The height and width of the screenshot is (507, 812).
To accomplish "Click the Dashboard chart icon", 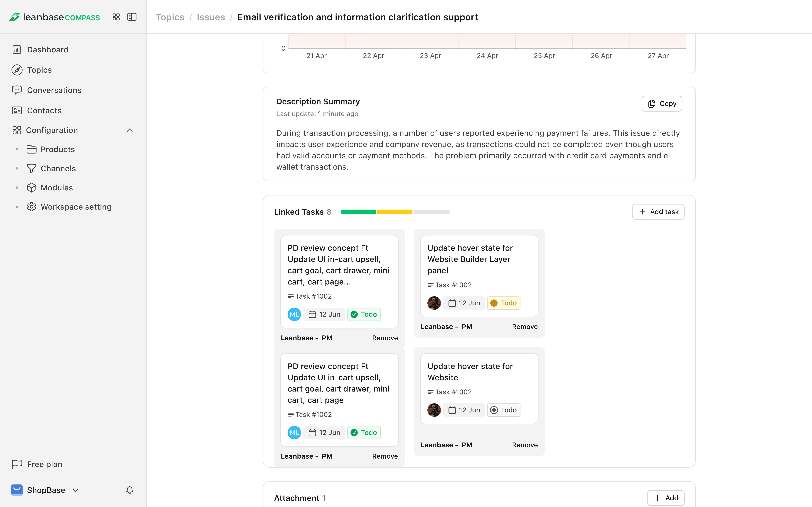I will pos(17,50).
